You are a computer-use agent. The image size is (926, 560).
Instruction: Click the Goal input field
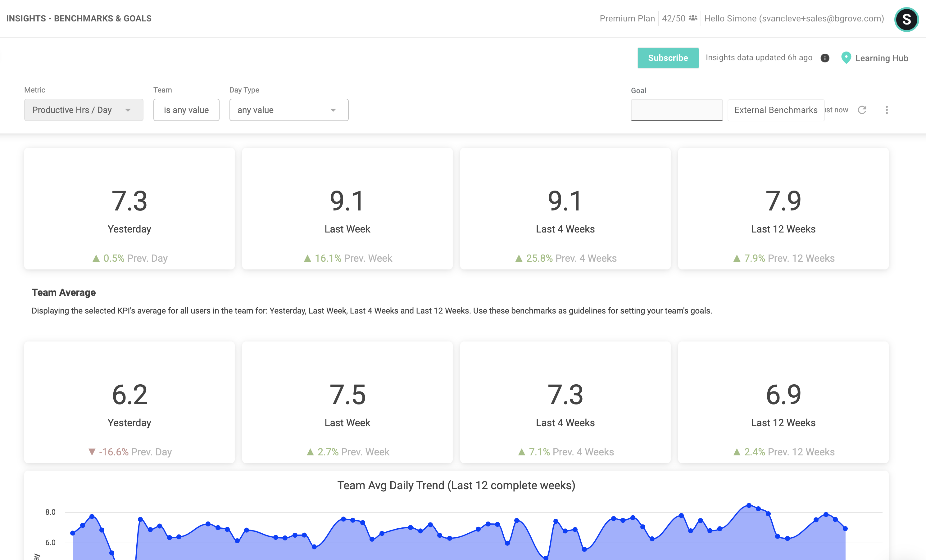676,110
